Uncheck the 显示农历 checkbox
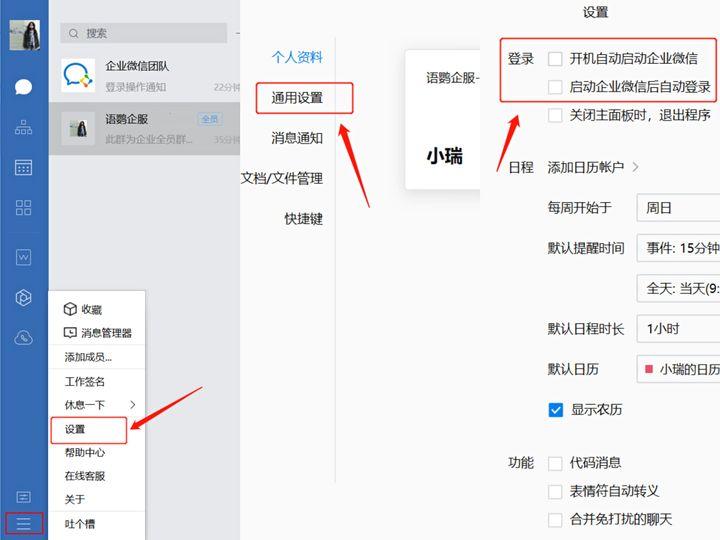The image size is (720, 540). [x=555, y=409]
